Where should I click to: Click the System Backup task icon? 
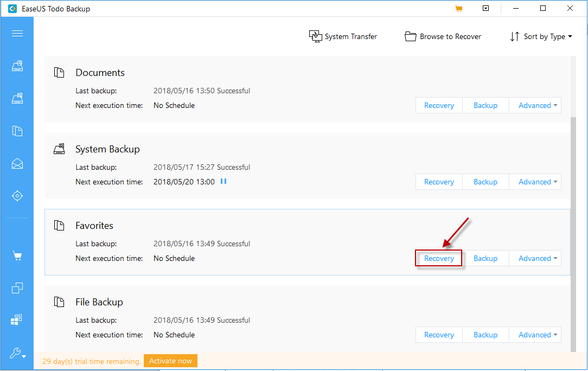pos(59,149)
